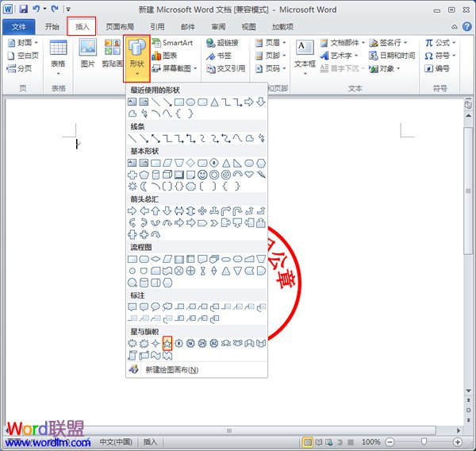Click the language indicator in status bar
This screenshot has height=451, width=476.
[116, 441]
